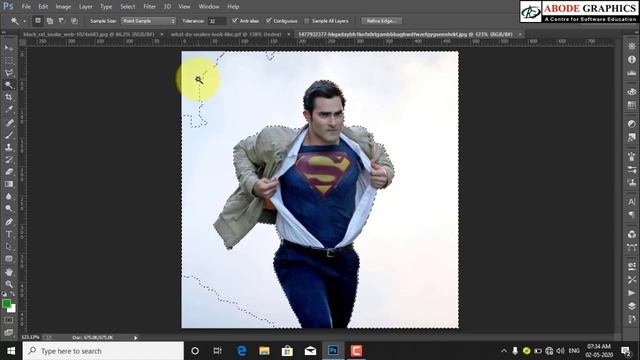Enable Sample All Layers checkbox

click(307, 21)
